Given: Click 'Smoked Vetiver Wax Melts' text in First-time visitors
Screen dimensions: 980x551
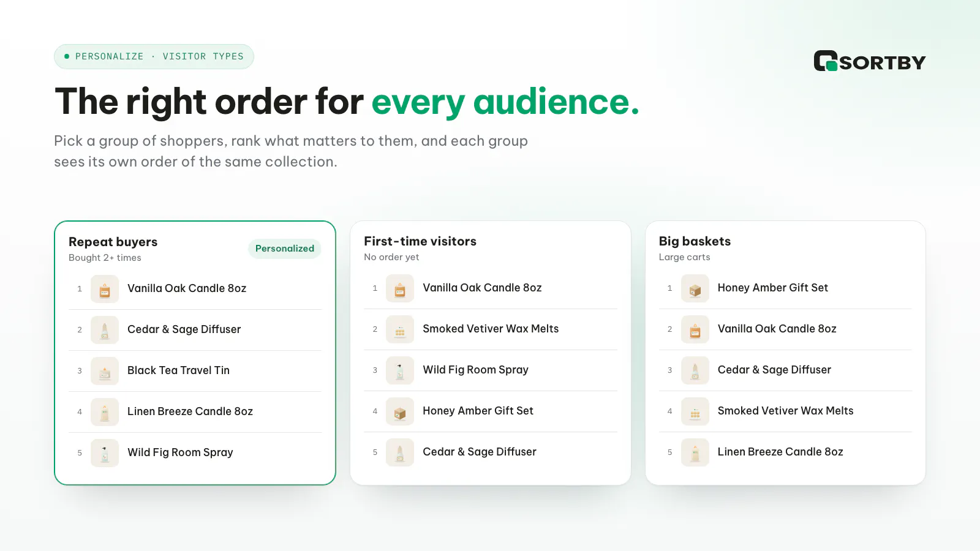Looking at the screenshot, I should pos(491,329).
